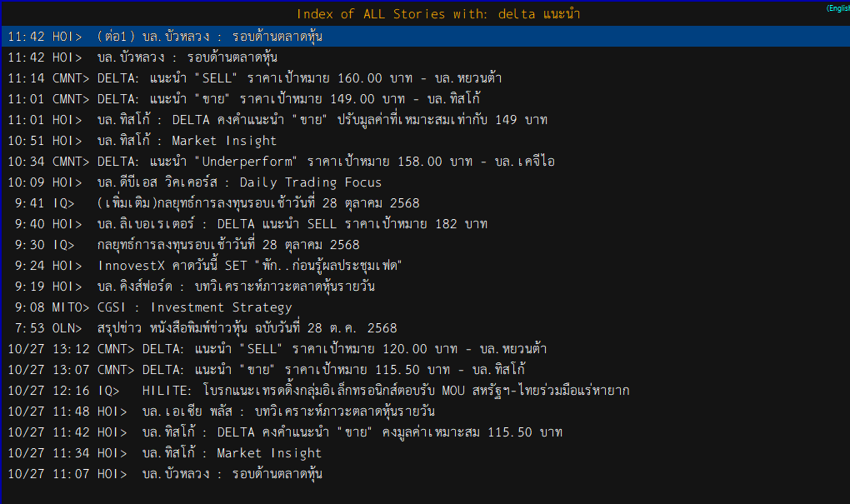Open บล.ลิเบอเรเตอร์ DELTA SELL 182 บาท story
This screenshot has width=850, height=504.
click(x=292, y=224)
